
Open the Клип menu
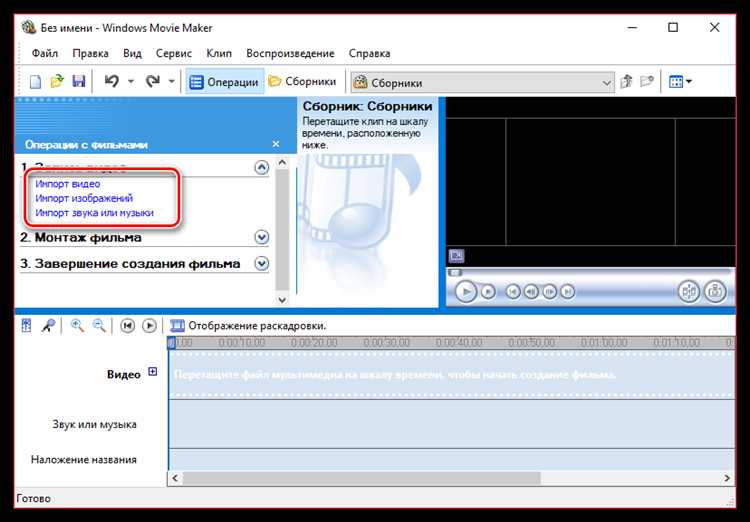pos(219,53)
